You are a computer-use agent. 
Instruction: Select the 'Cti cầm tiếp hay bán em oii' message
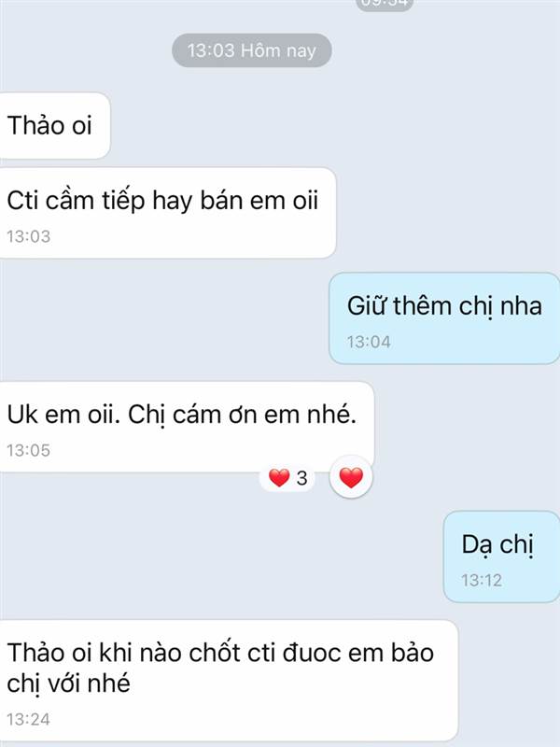point(168,213)
